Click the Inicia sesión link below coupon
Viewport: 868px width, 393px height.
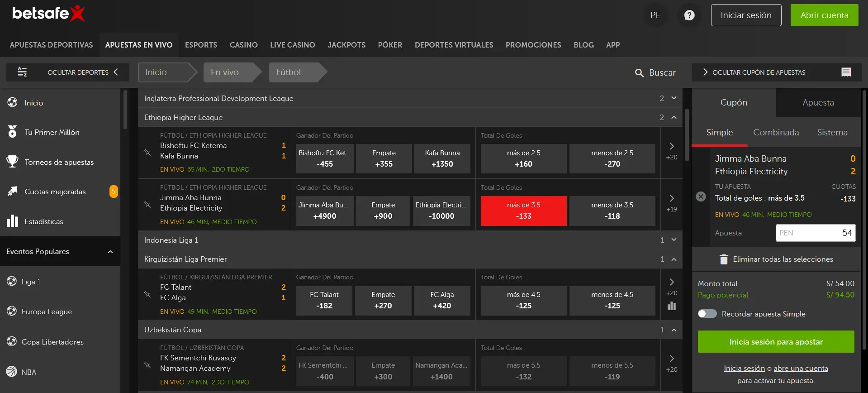[x=744, y=368]
